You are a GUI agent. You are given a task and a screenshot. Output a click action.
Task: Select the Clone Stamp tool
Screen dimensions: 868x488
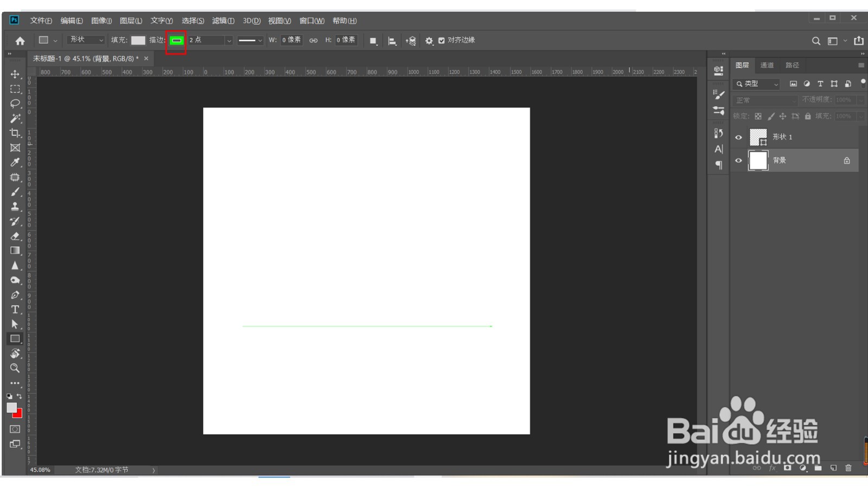click(x=15, y=207)
